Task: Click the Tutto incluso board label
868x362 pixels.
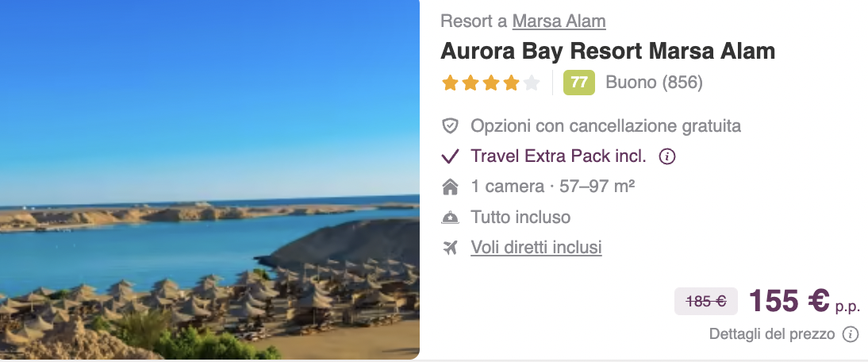Action: click(520, 218)
